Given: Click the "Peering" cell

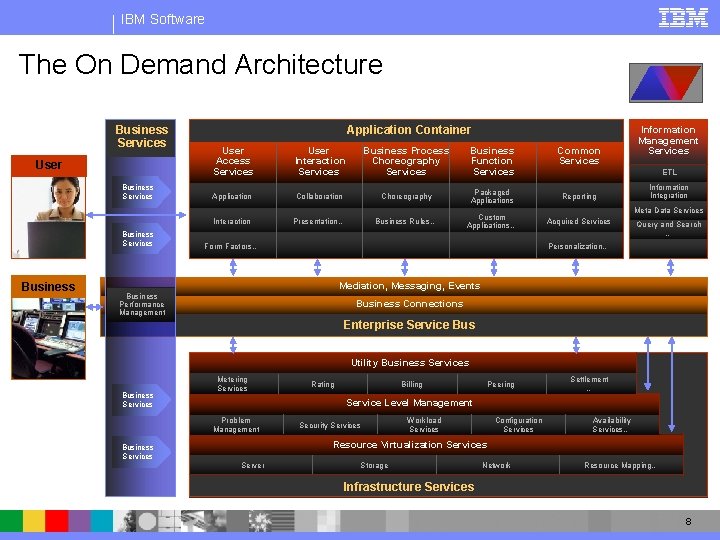Looking at the screenshot, I should pyautogui.click(x=501, y=383).
